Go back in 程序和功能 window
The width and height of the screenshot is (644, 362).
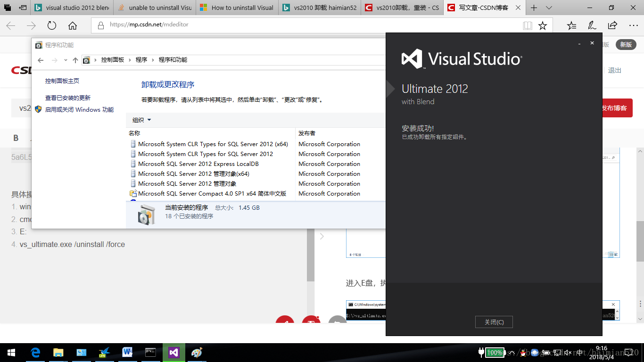tap(41, 60)
